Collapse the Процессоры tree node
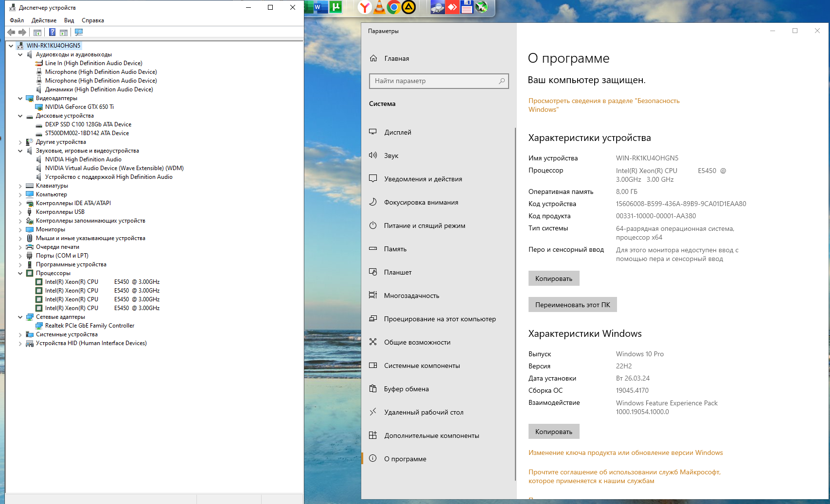Image resolution: width=830 pixels, height=504 pixels. tap(20, 273)
